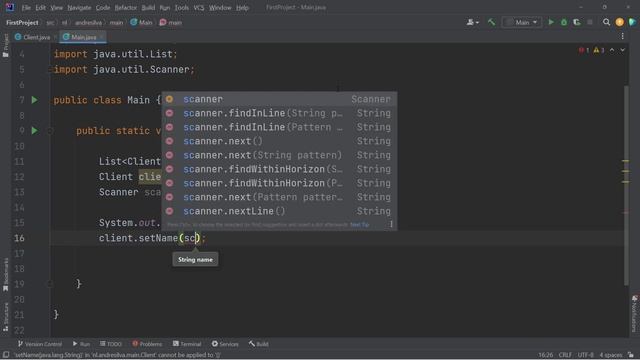The width and height of the screenshot is (640, 360).
Task: Open the View menu
Action: coord(56,7)
